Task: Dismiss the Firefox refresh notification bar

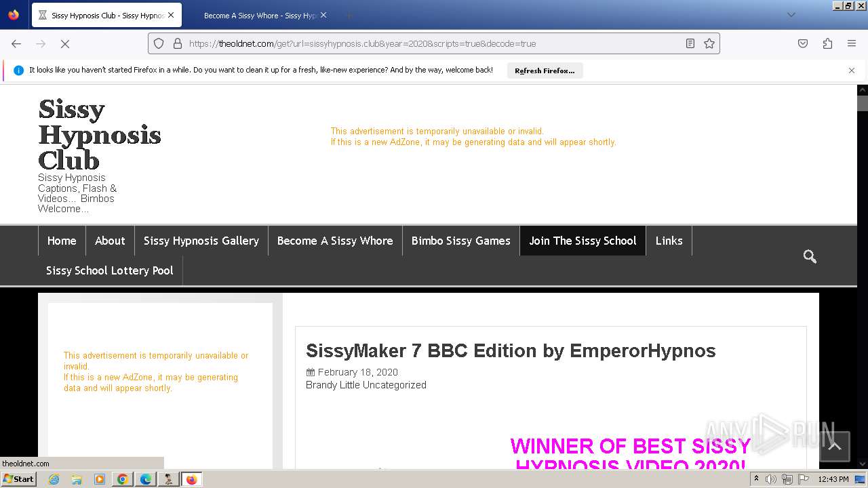Action: (852, 70)
